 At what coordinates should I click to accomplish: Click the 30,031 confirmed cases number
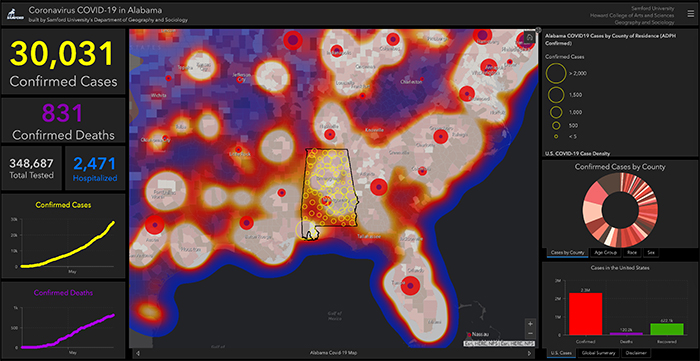pyautogui.click(x=62, y=54)
